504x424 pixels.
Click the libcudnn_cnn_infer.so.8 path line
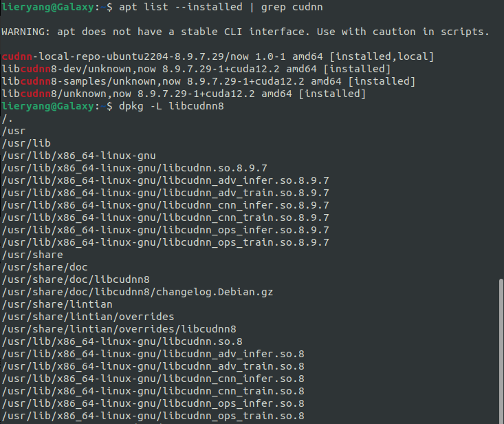[153, 379]
